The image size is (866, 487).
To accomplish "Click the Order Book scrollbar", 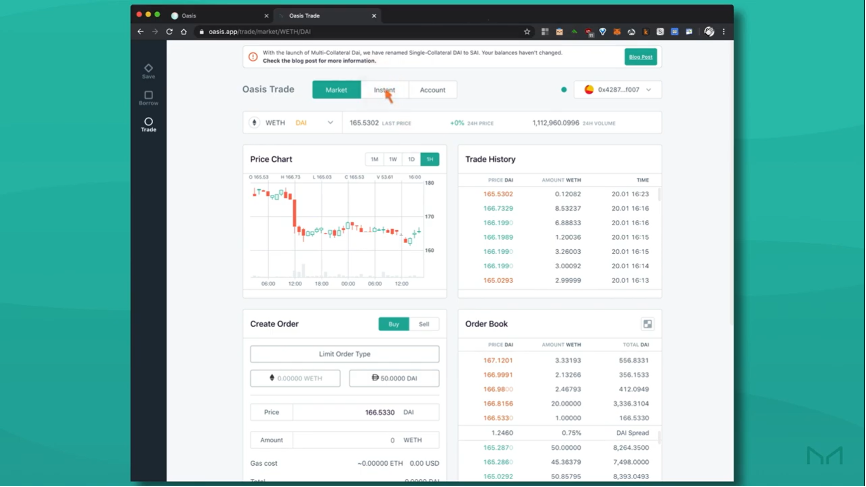I will click(659, 438).
